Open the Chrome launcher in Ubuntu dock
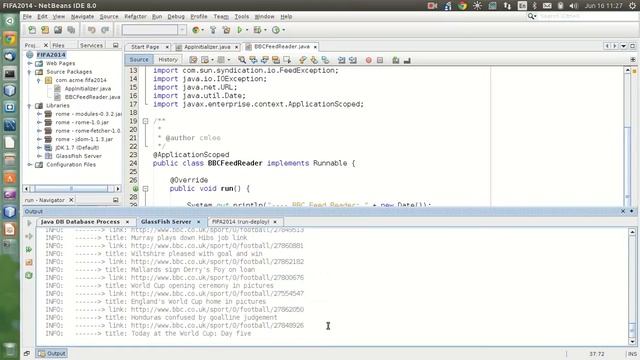640x360 pixels. (x=10, y=39)
